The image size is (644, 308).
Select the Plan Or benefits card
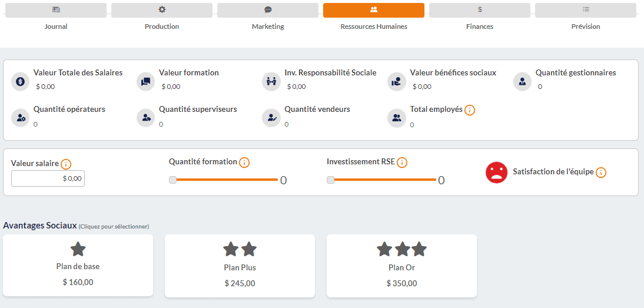tap(401, 266)
